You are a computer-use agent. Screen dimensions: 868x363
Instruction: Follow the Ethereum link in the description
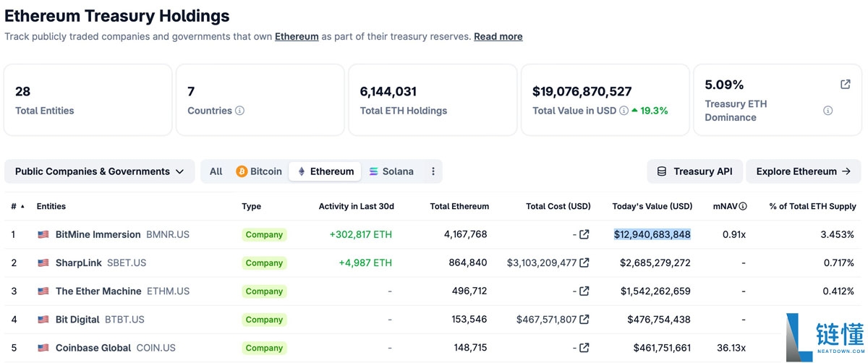[297, 36]
